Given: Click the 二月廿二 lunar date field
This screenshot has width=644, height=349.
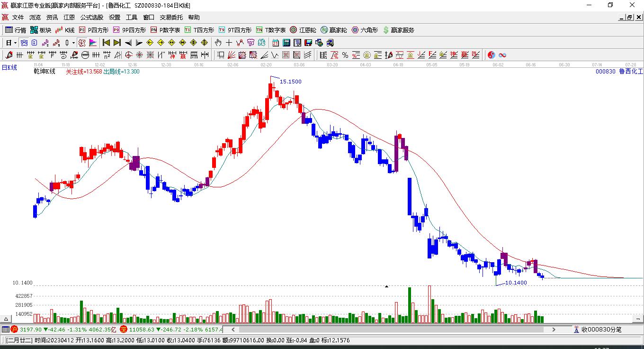Looking at the screenshot, I should coord(19,340).
